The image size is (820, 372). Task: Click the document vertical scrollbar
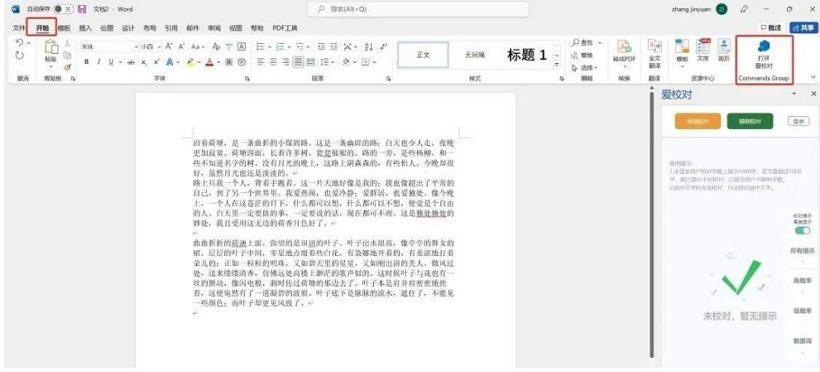[651, 225]
